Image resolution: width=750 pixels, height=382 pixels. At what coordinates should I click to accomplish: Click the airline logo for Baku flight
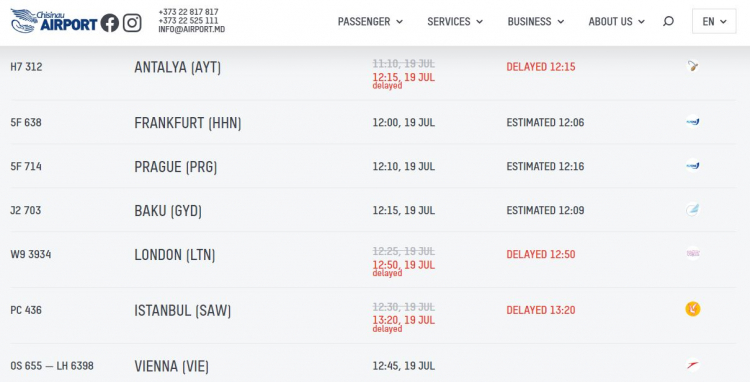[693, 209]
